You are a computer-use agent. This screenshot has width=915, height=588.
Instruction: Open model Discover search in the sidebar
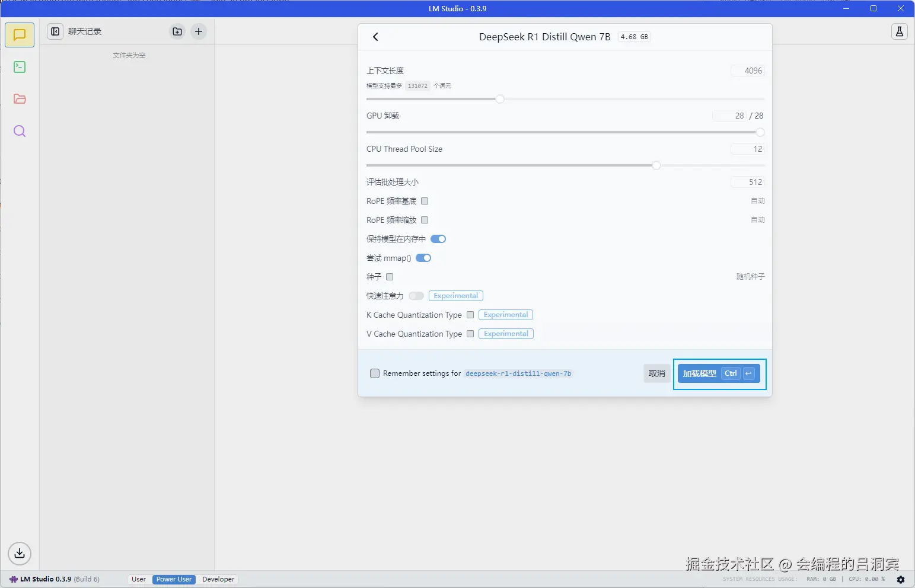19,131
